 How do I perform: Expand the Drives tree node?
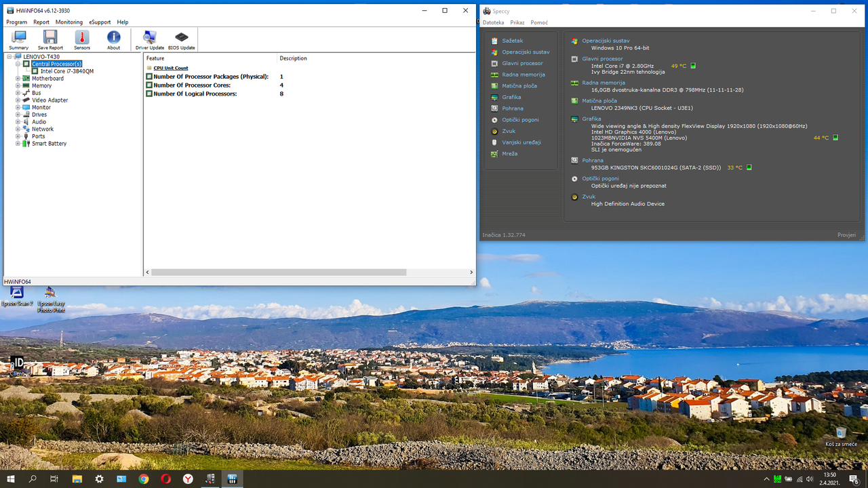[18, 115]
